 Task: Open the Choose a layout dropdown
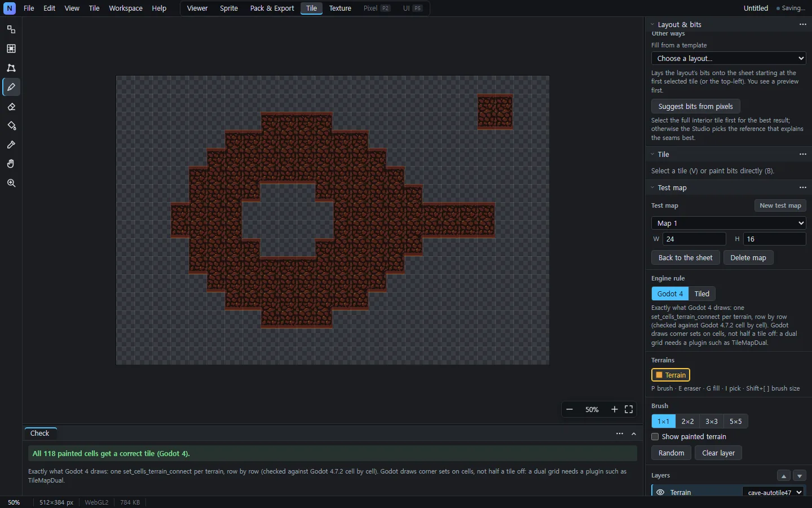click(x=729, y=58)
